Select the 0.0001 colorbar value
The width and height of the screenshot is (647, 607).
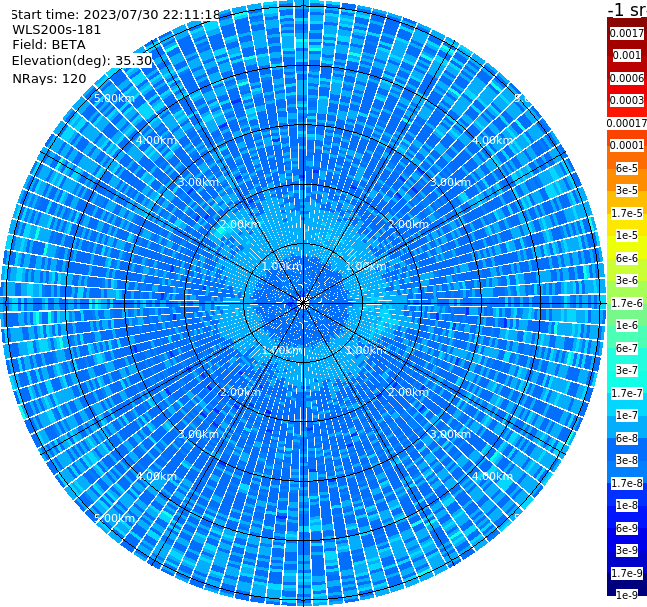(x=627, y=145)
